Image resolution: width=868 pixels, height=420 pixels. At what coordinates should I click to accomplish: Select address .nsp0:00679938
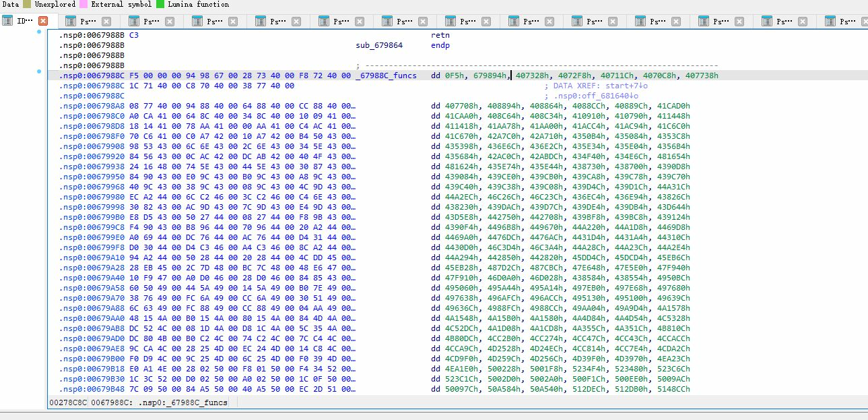(91, 167)
